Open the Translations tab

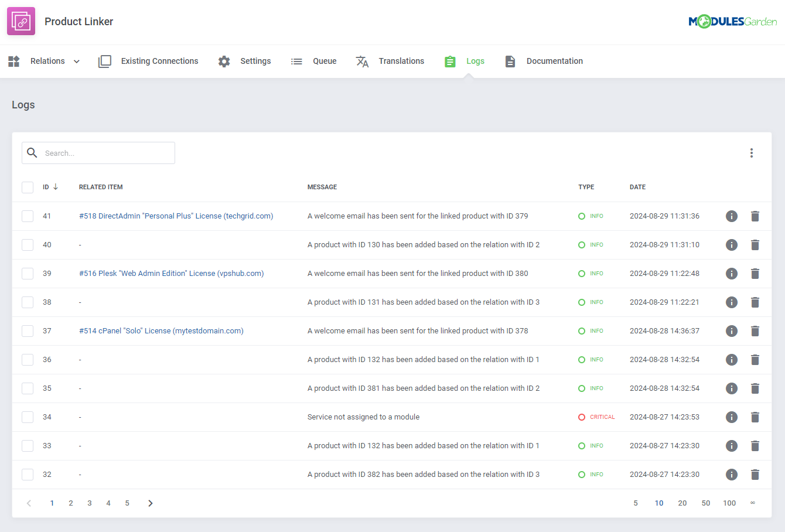click(390, 61)
